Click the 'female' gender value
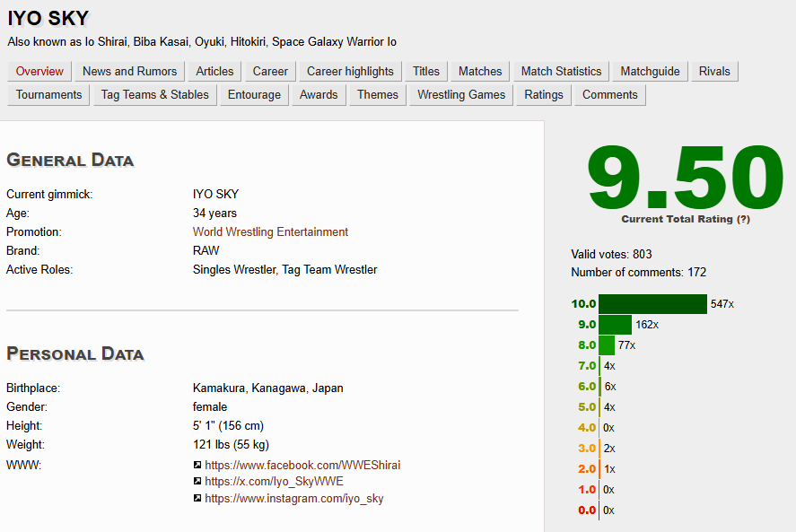 pyautogui.click(x=210, y=407)
